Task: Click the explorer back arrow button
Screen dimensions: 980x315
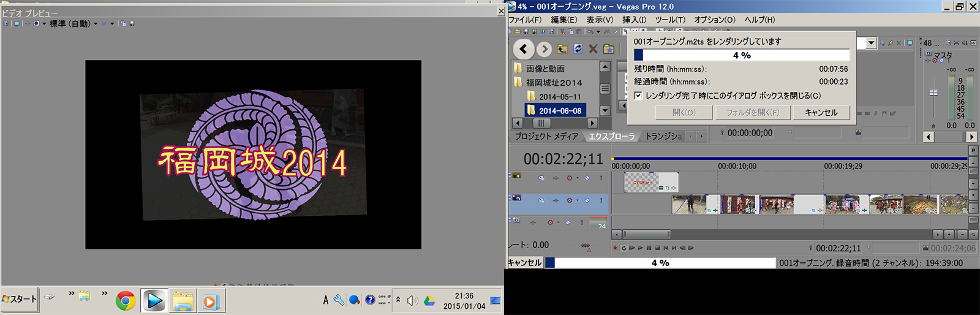Action: (523, 49)
